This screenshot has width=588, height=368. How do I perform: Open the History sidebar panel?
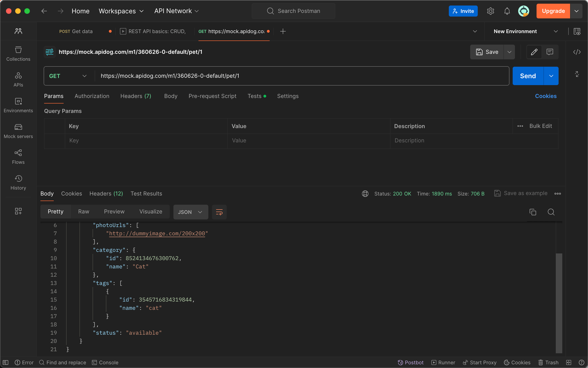point(18,183)
